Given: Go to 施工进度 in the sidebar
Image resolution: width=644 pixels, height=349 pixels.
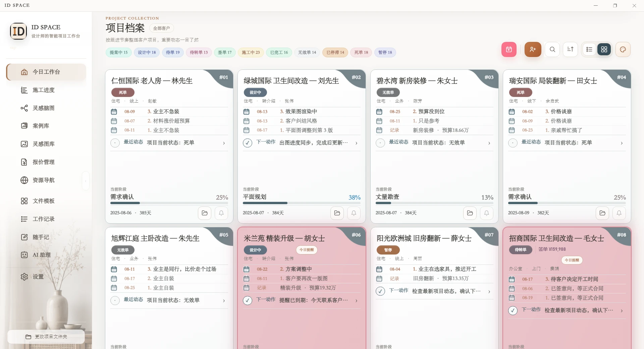Looking at the screenshot, I should coord(46,90).
